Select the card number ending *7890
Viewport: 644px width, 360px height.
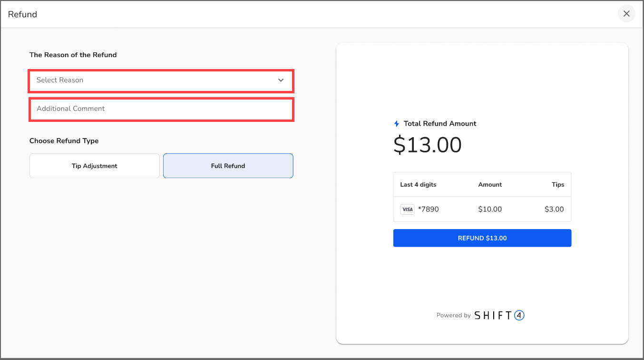(x=428, y=210)
